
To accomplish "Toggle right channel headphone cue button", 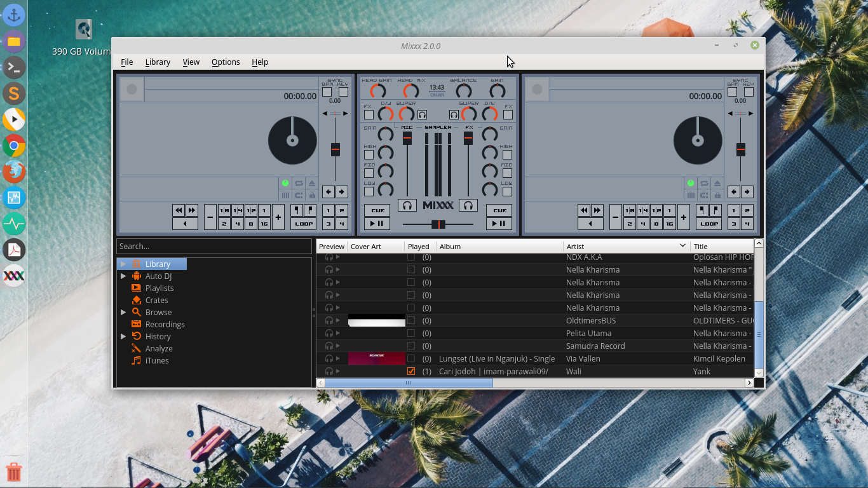I will pyautogui.click(x=469, y=205).
